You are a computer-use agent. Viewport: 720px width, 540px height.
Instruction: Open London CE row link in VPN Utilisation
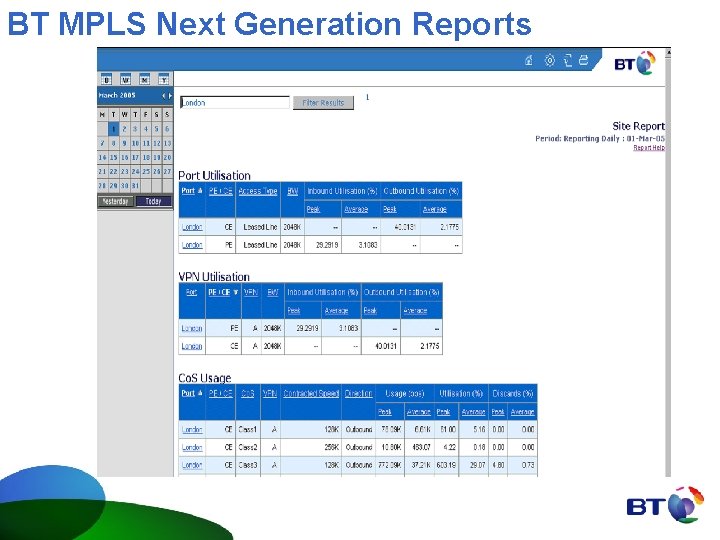pos(192,346)
